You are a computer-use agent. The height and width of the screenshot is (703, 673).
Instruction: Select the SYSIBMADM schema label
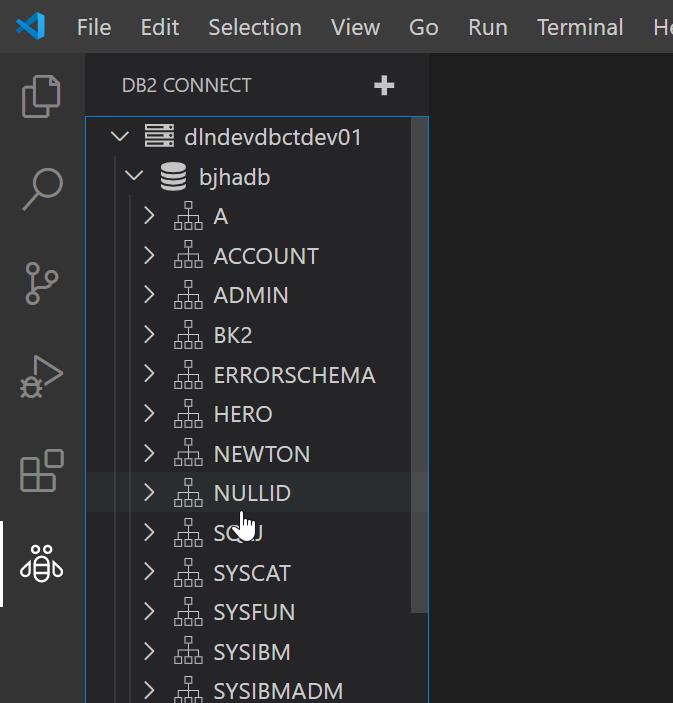[278, 691]
